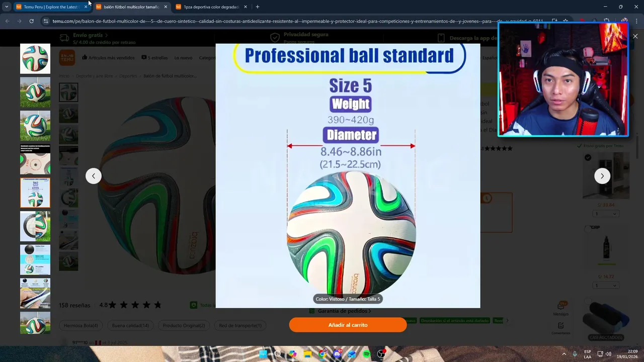This screenshot has width=644, height=362.
Task: Open 'Garantía de pedidos' link
Action: pyautogui.click(x=340, y=311)
